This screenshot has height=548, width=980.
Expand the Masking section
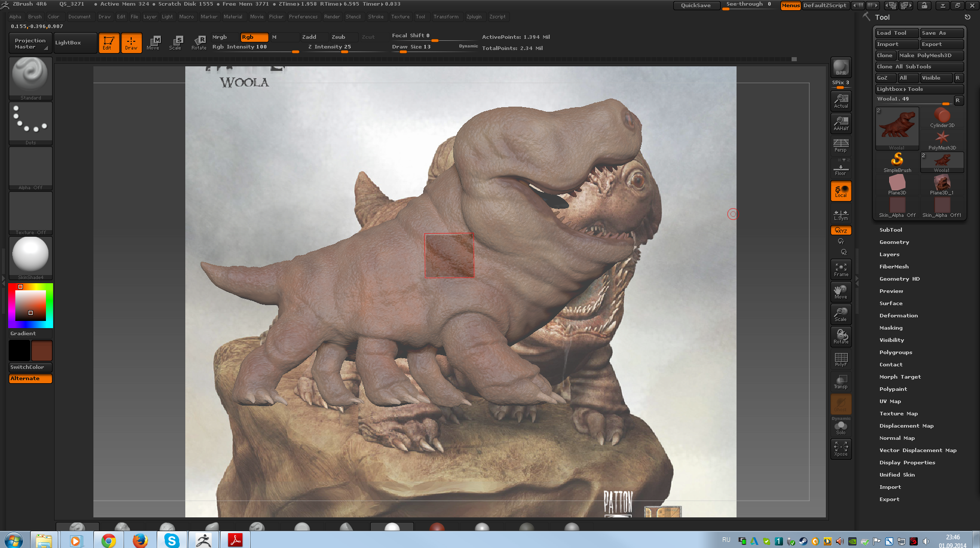coord(891,328)
